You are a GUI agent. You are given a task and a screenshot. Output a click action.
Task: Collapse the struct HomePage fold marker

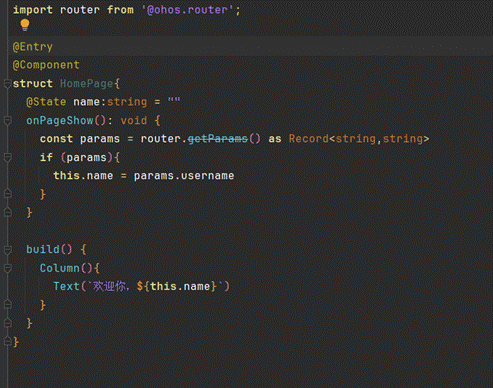coord(8,84)
